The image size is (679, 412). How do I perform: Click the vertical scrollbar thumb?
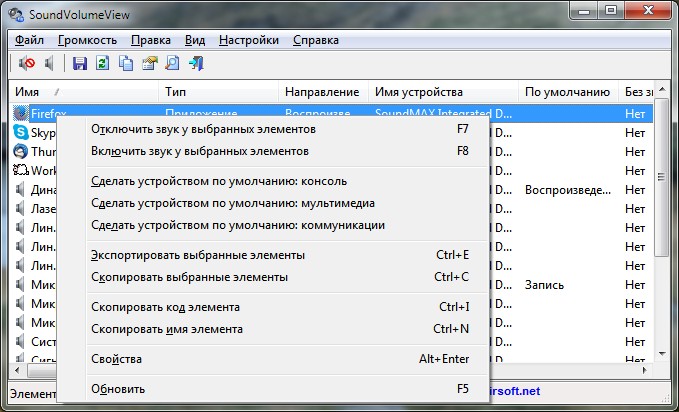click(x=662, y=177)
